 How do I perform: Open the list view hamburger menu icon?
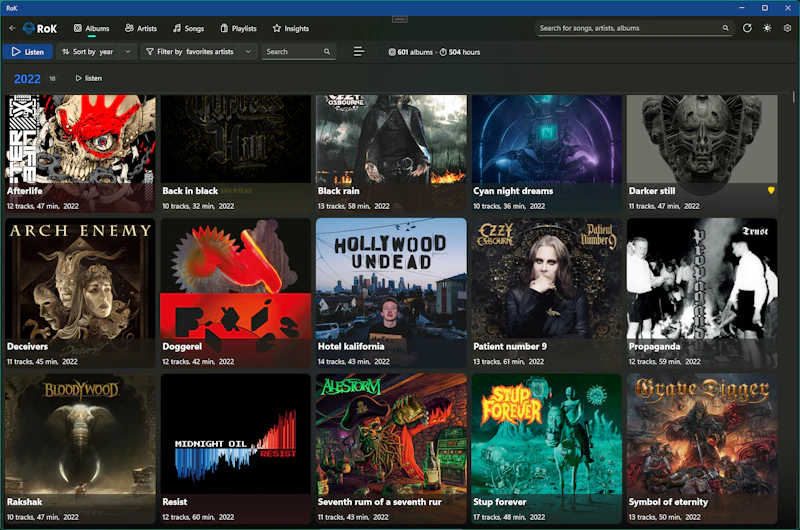(359, 52)
